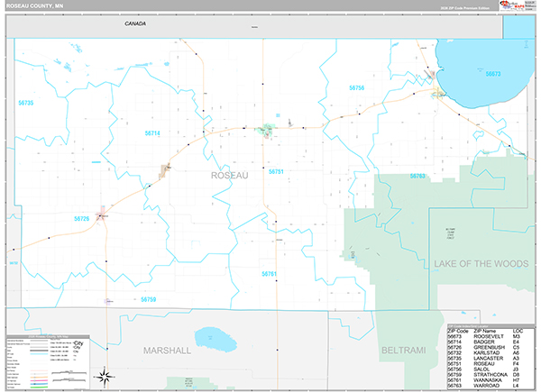This screenshot has height=392, width=541.
Task: Click the Roseau city marker on the highway
Action: (x=267, y=130)
